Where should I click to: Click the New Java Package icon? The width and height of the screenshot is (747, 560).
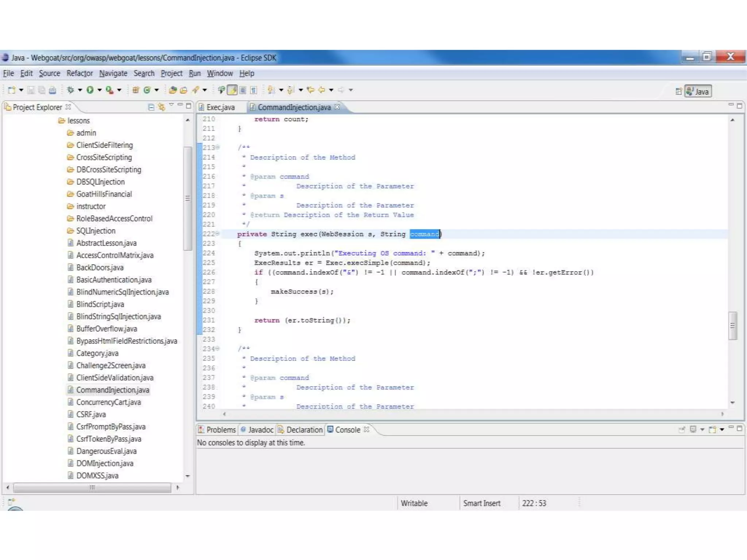click(135, 90)
